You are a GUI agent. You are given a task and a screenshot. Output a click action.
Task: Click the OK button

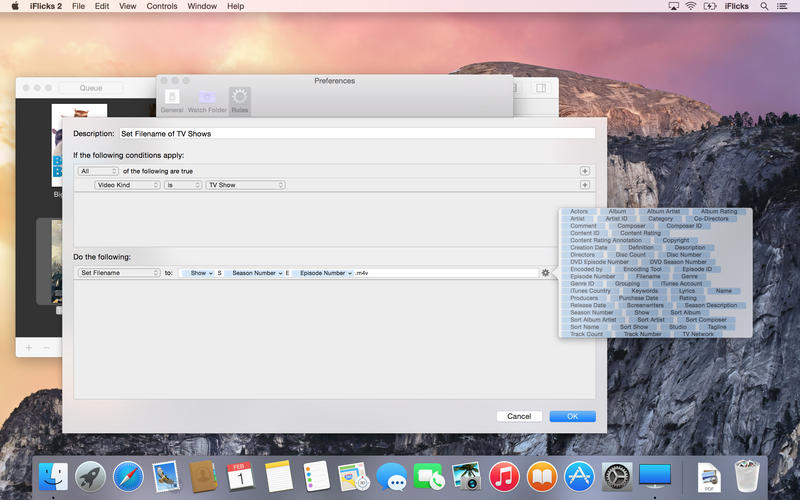click(x=572, y=416)
